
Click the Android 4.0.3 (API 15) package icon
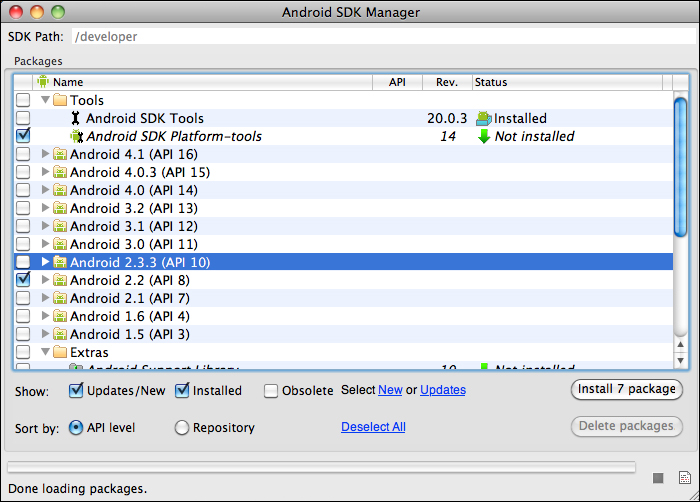[60, 172]
